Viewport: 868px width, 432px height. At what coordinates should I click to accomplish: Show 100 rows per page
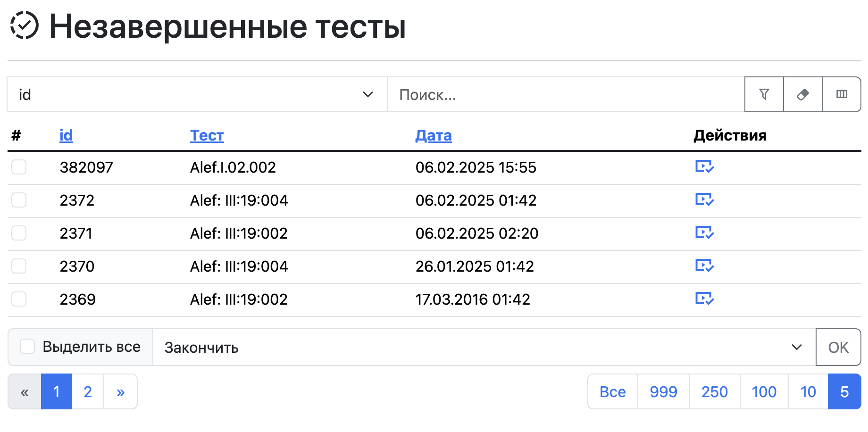(x=764, y=391)
